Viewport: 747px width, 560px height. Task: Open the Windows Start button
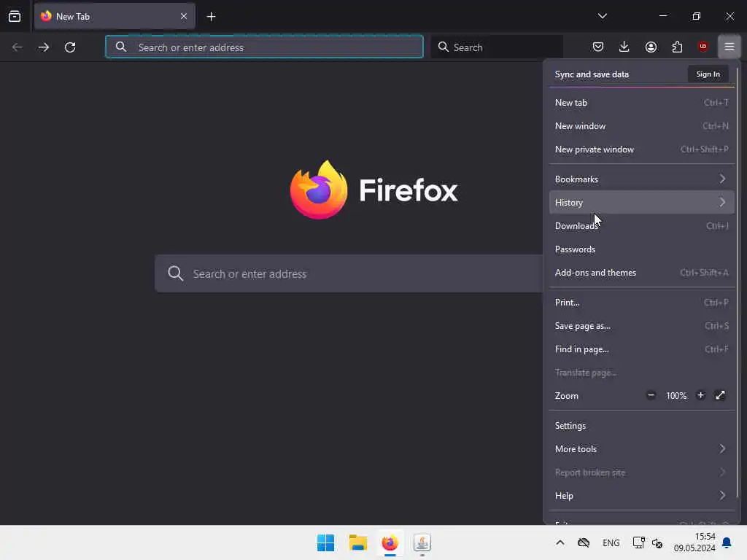click(326, 542)
